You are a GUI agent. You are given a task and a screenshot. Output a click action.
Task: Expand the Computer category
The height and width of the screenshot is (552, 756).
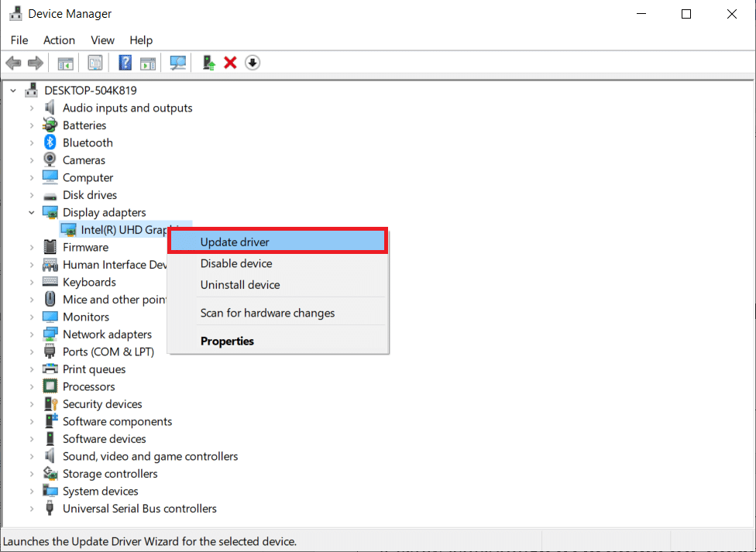pos(32,177)
